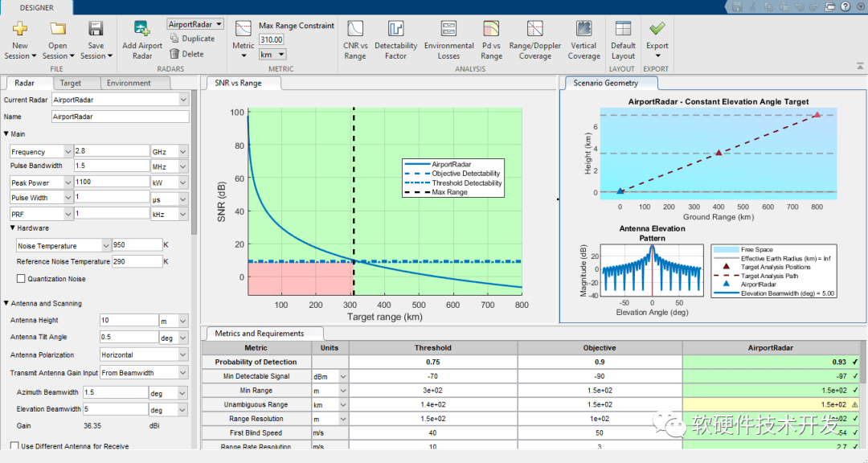Enable the Quantization Noise checkbox
Viewport: 868px width, 463px height.
[x=19, y=279]
